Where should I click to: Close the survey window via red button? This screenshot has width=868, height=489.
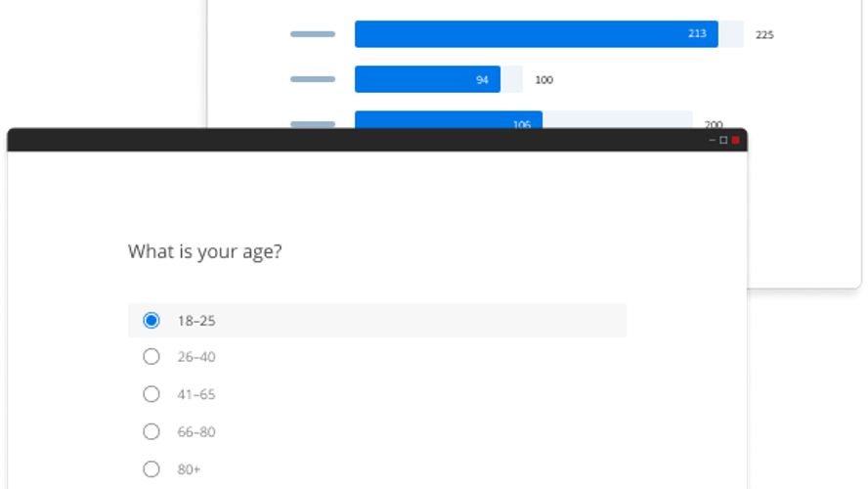coord(735,141)
